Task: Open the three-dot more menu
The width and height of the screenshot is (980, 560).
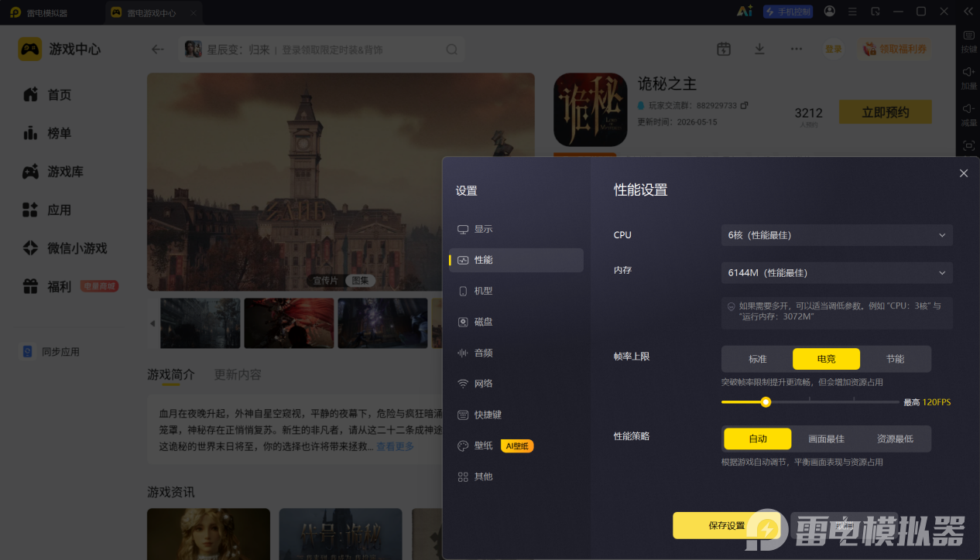Action: [796, 49]
